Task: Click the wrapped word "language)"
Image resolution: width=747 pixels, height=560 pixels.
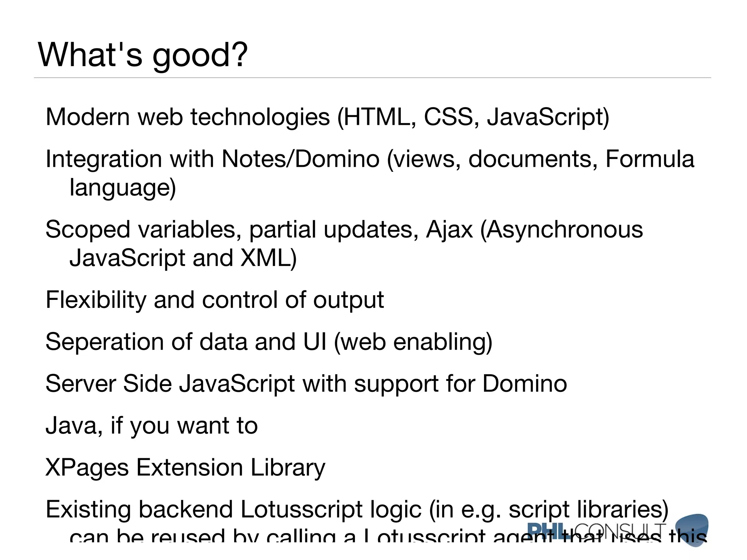Action: tap(123, 188)
